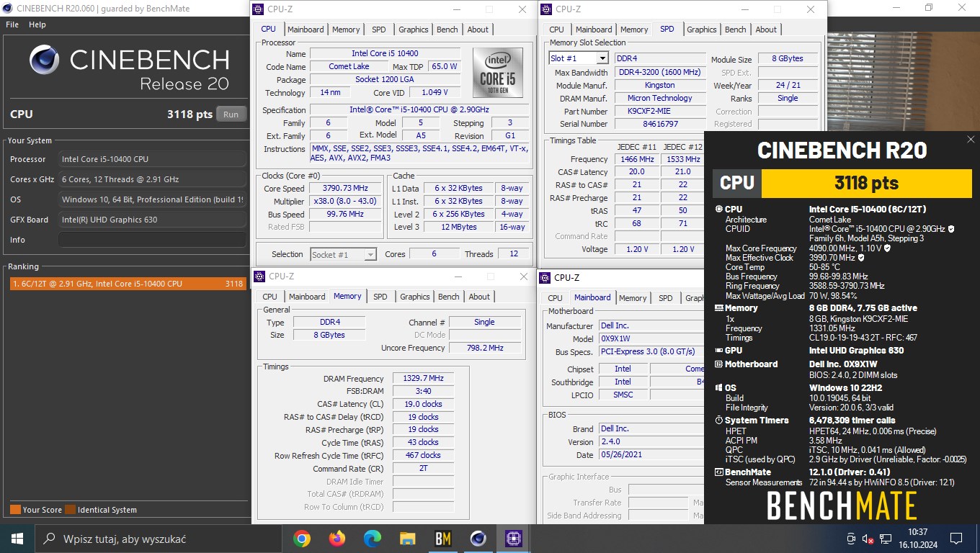Click the motherboard Model value 0X9X1W
Viewport: 980px width, 553px height.
651,338
